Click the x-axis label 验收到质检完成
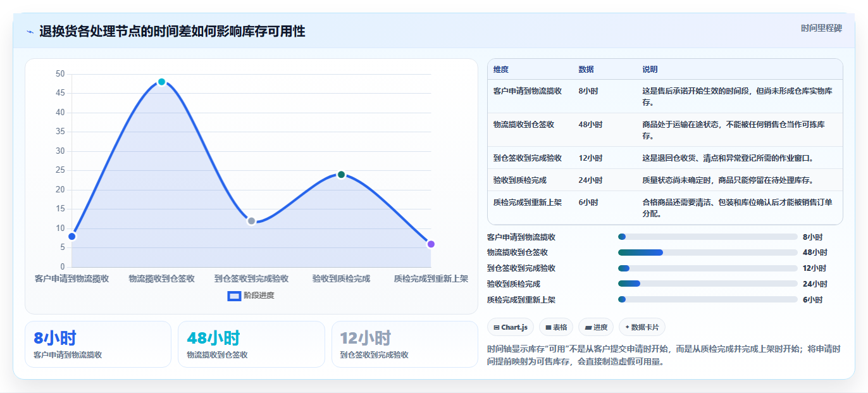The image size is (868, 393). 341,278
